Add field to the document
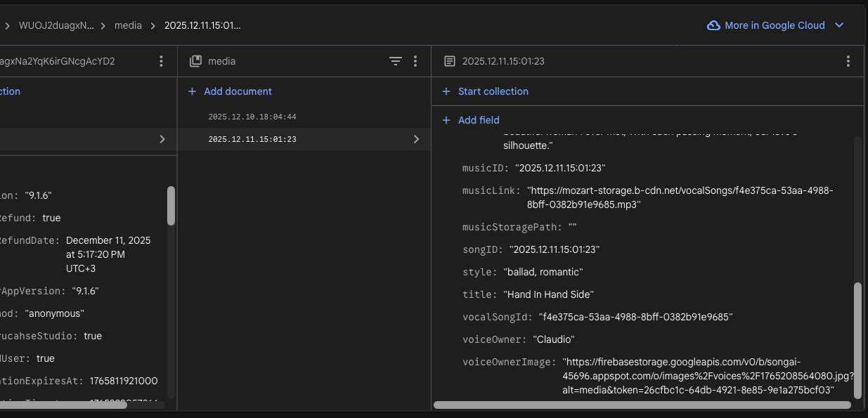The image size is (868, 418). coord(479,120)
